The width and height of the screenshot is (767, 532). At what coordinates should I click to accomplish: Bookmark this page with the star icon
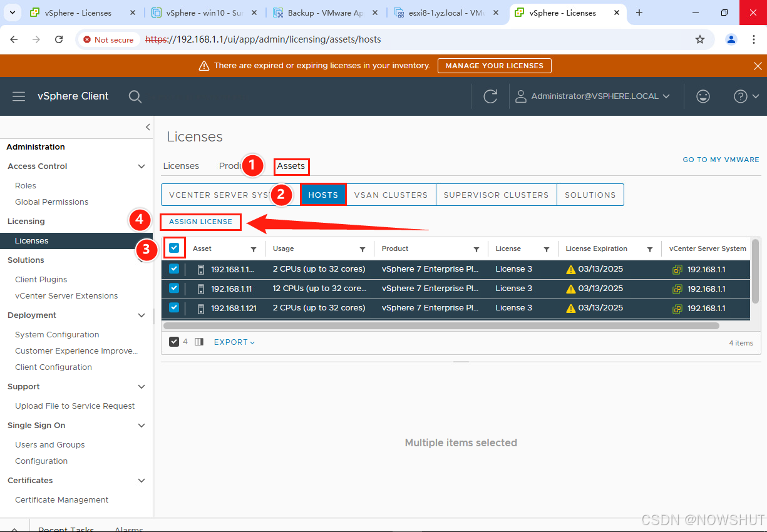[x=700, y=39]
